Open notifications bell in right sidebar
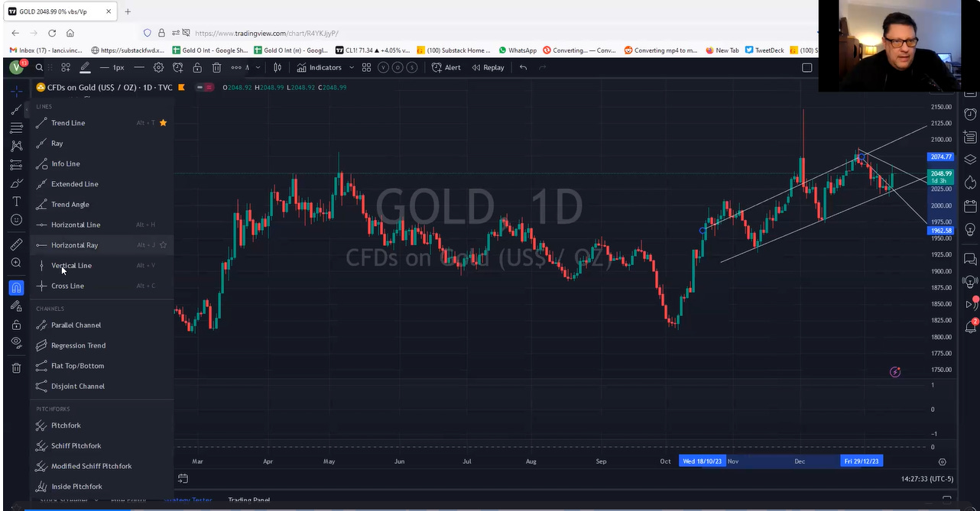Viewport: 980px width, 511px height. point(970,327)
